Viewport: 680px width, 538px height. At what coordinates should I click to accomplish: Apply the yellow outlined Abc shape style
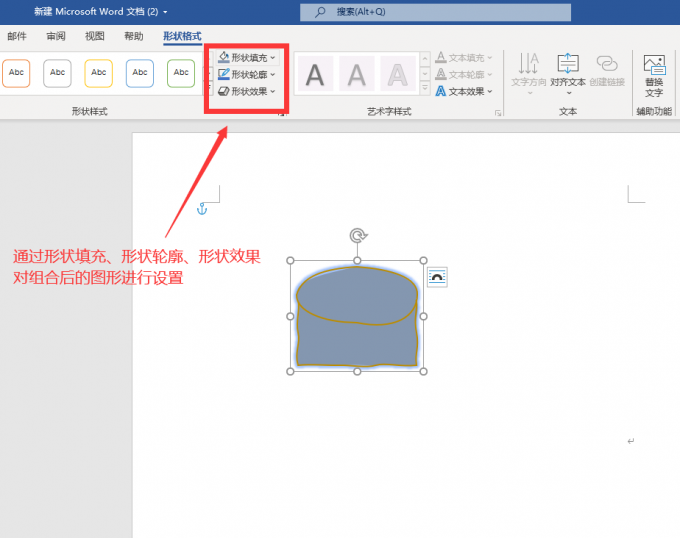pos(98,73)
